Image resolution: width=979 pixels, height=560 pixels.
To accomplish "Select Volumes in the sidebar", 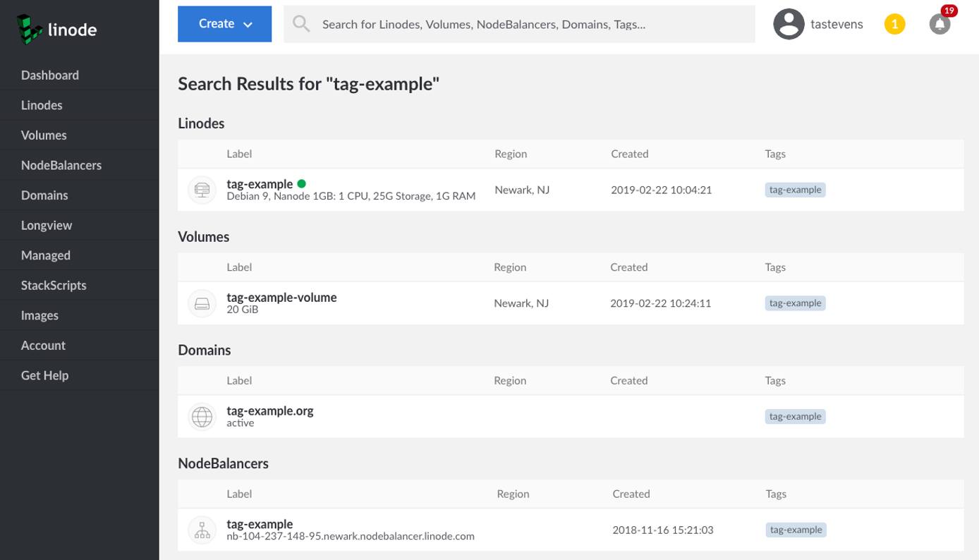I will coord(44,135).
